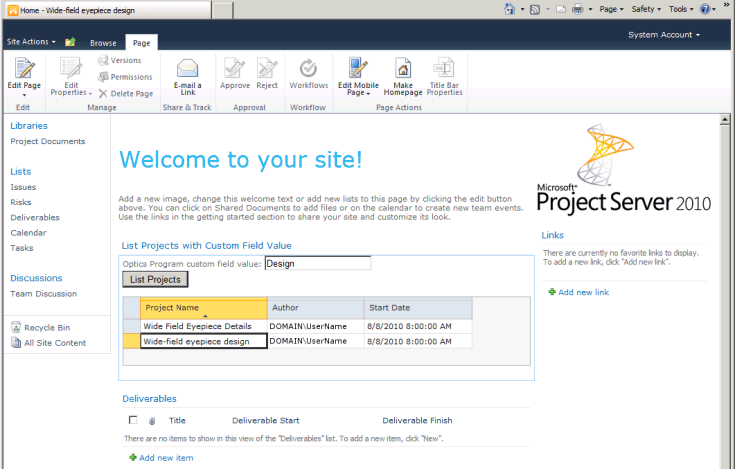
Task: Click the Reject icon
Action: point(267,68)
